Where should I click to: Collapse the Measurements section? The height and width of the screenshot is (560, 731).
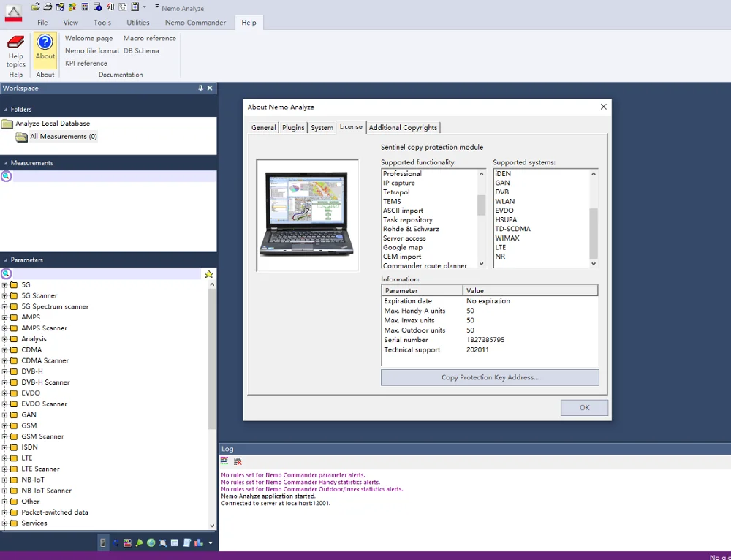click(x=6, y=163)
